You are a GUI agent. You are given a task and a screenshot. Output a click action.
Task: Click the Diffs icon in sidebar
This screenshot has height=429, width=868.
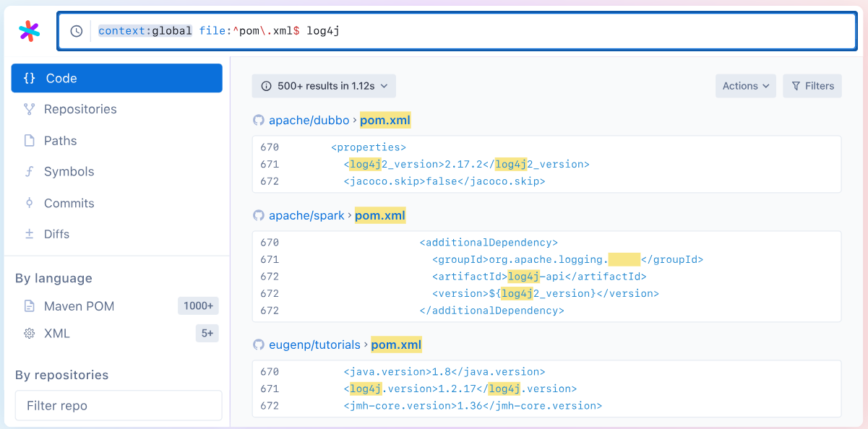click(x=29, y=233)
